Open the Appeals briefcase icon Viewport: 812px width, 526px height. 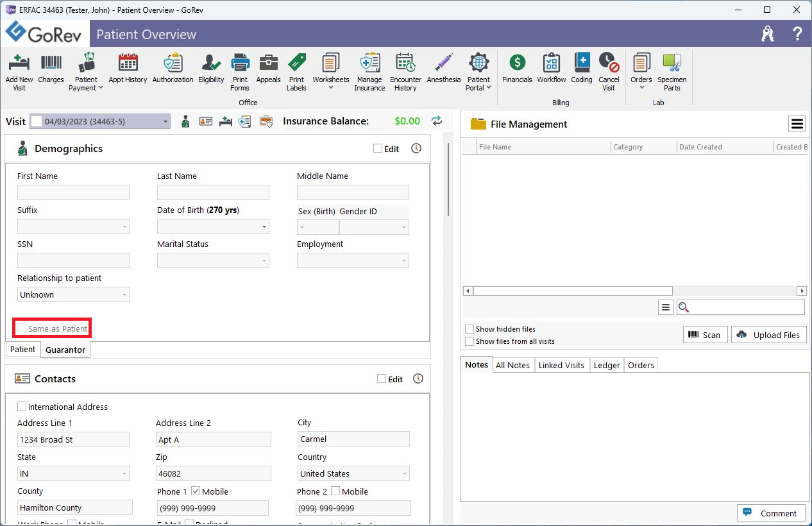tap(268, 68)
